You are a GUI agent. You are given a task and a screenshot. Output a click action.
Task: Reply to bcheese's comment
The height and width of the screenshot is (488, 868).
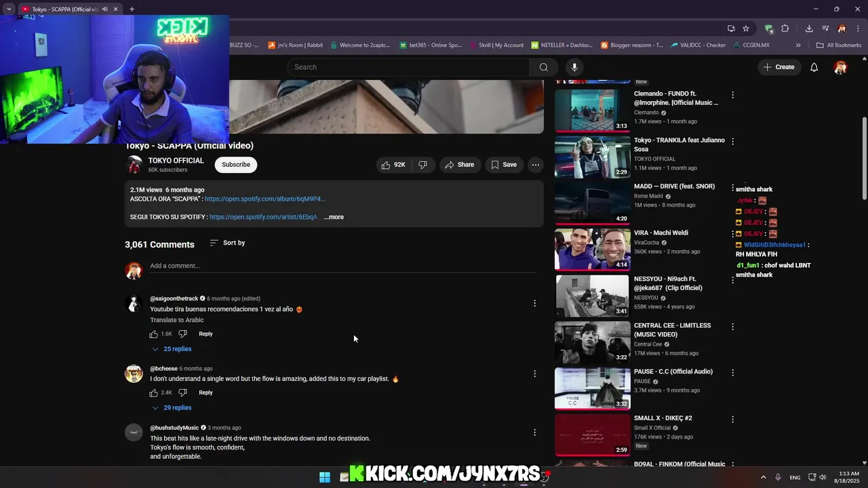(205, 392)
